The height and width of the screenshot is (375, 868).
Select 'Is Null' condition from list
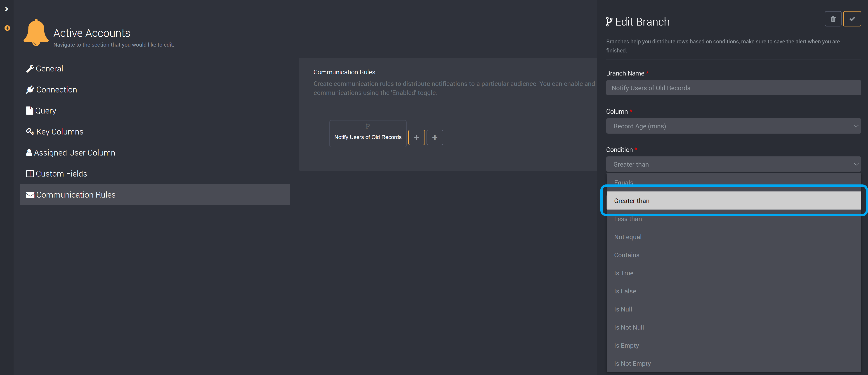tap(624, 309)
